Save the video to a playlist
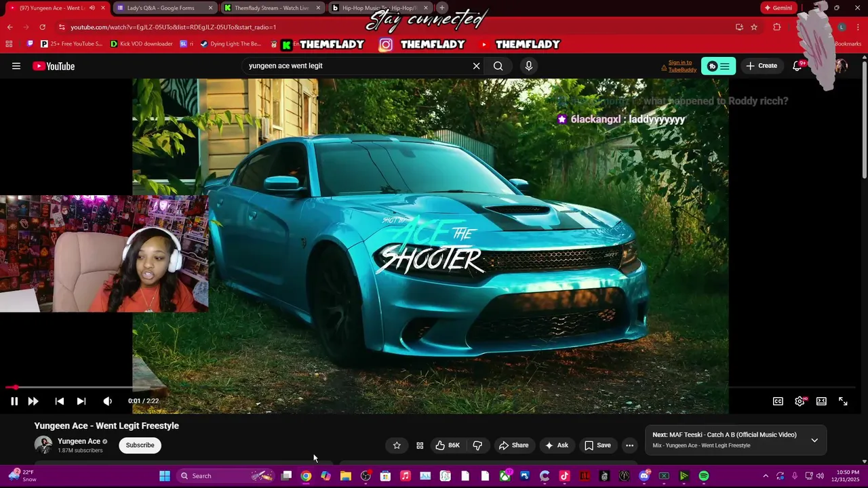This screenshot has height=488, width=868. 597,445
